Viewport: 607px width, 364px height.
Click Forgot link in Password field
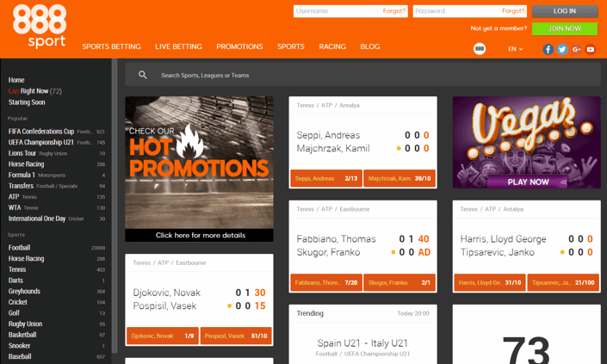[x=513, y=11]
